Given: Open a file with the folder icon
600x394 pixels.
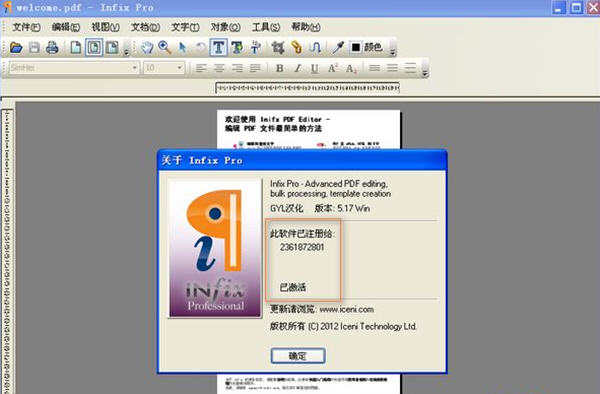Looking at the screenshot, I should [x=16, y=47].
